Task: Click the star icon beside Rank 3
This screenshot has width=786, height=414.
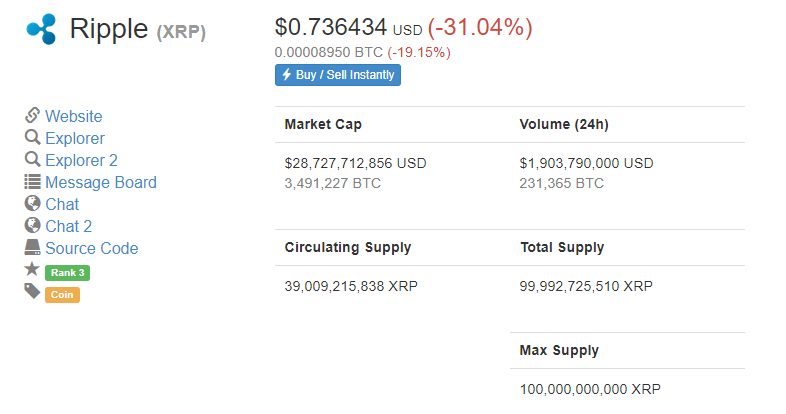Action: [32, 269]
